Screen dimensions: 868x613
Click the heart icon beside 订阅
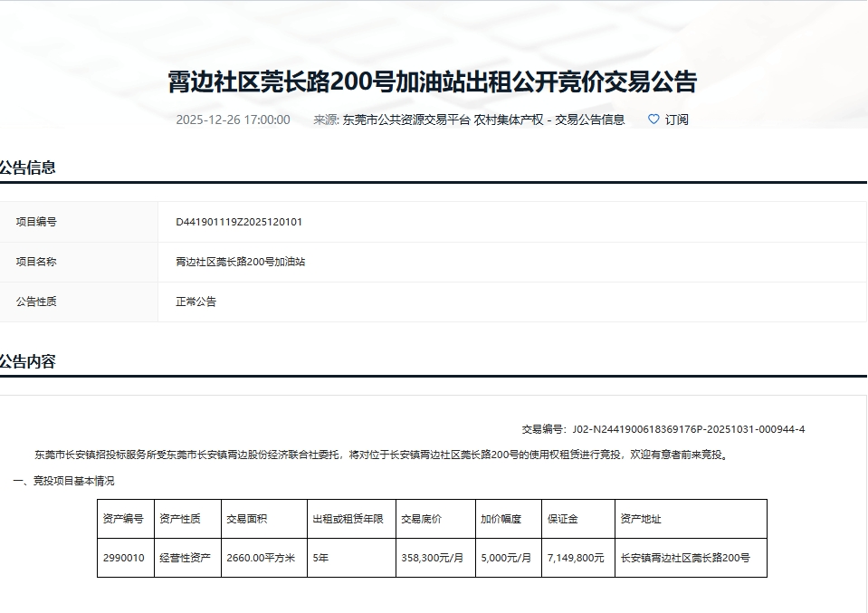click(x=653, y=120)
